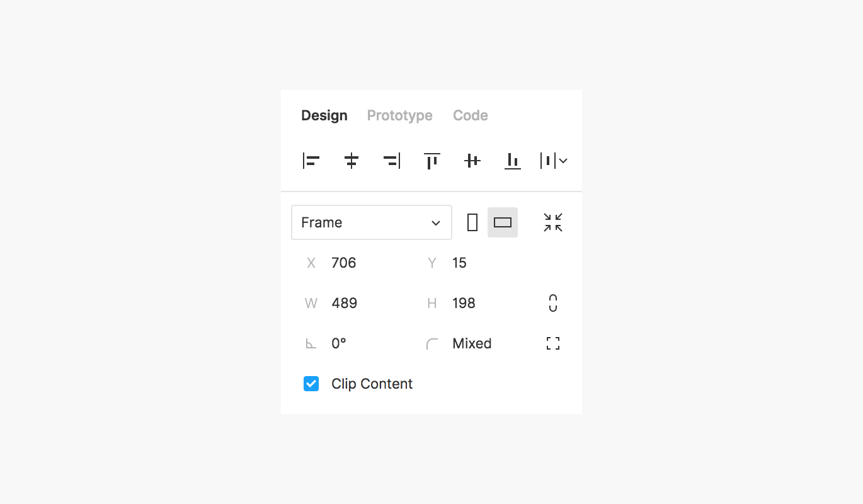Screen dimensions: 863x504
Task: Click the Align Left icon
Action: tap(311, 161)
